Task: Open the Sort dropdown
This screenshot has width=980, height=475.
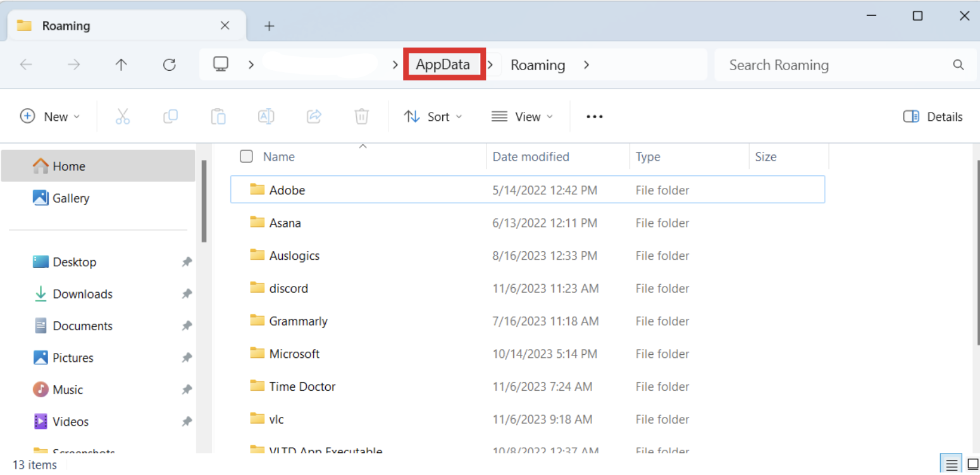Action: 433,116
